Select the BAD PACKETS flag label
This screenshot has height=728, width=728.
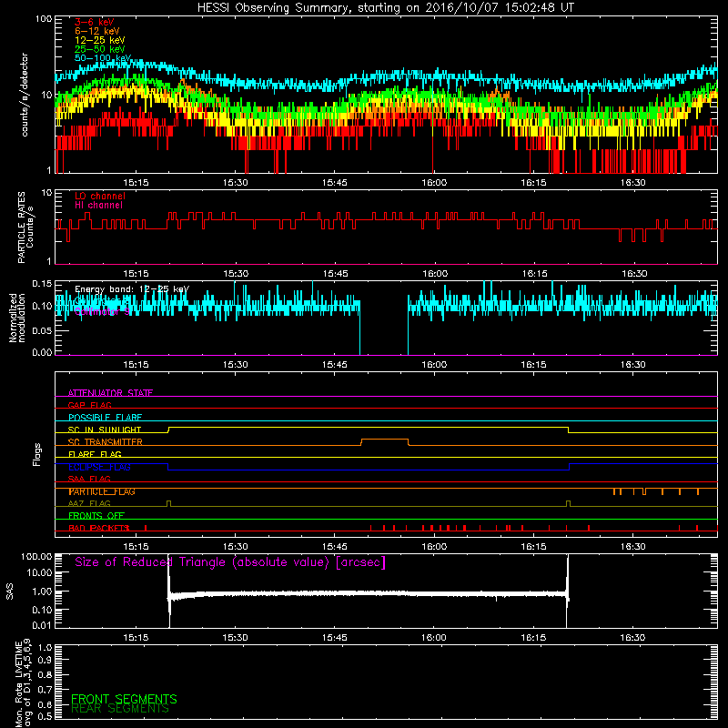coord(98,528)
